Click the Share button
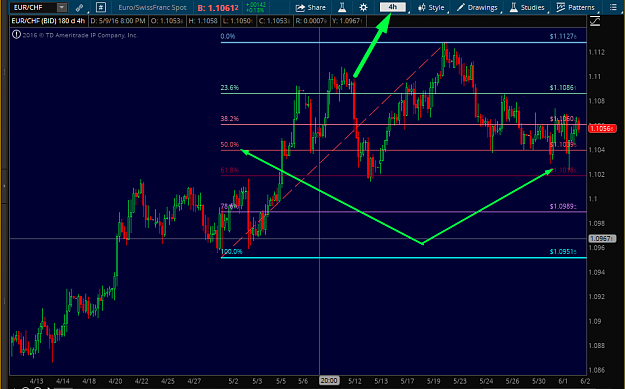625x389 pixels. 311,7
